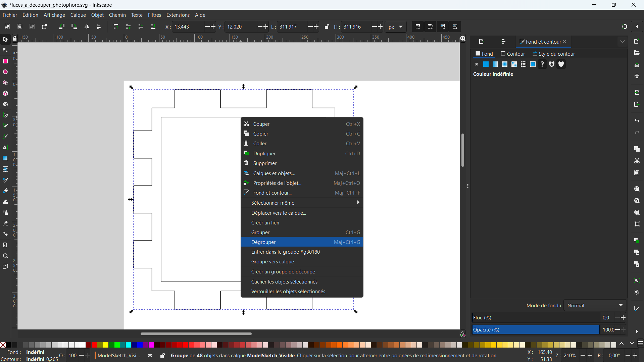Open the px units dropdown
The width and height of the screenshot is (644, 362).
point(396,27)
